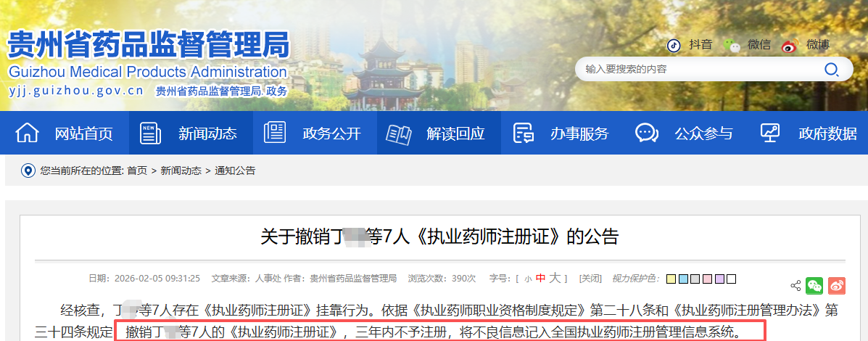Set font size to 小

pyautogui.click(x=528, y=279)
